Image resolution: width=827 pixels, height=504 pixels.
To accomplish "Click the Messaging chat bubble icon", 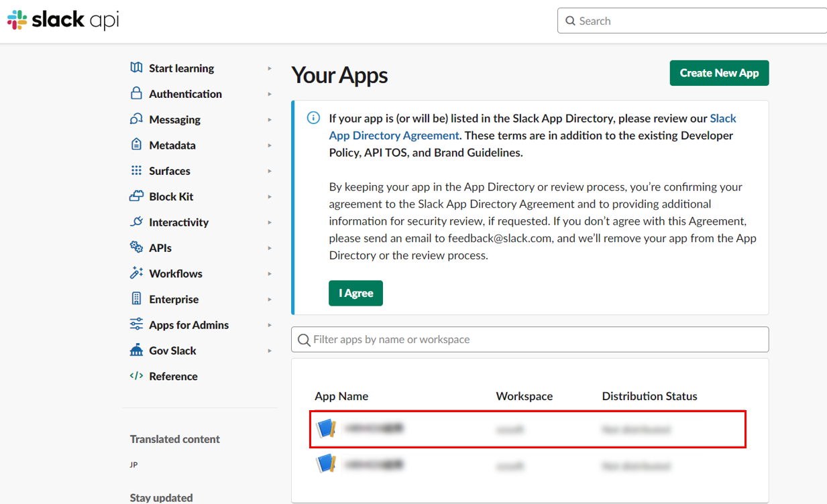I will [x=136, y=119].
